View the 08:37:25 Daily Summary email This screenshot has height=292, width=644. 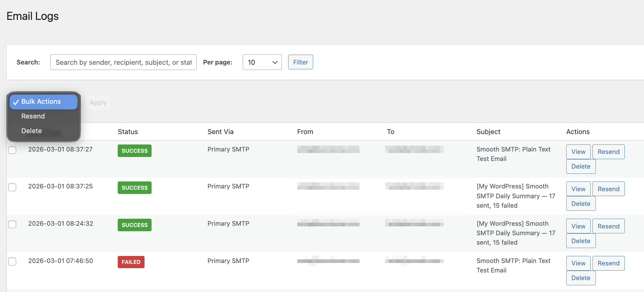point(578,189)
